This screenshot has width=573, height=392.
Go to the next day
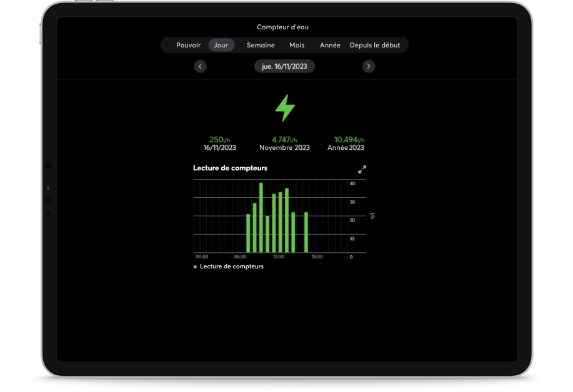pyautogui.click(x=369, y=66)
